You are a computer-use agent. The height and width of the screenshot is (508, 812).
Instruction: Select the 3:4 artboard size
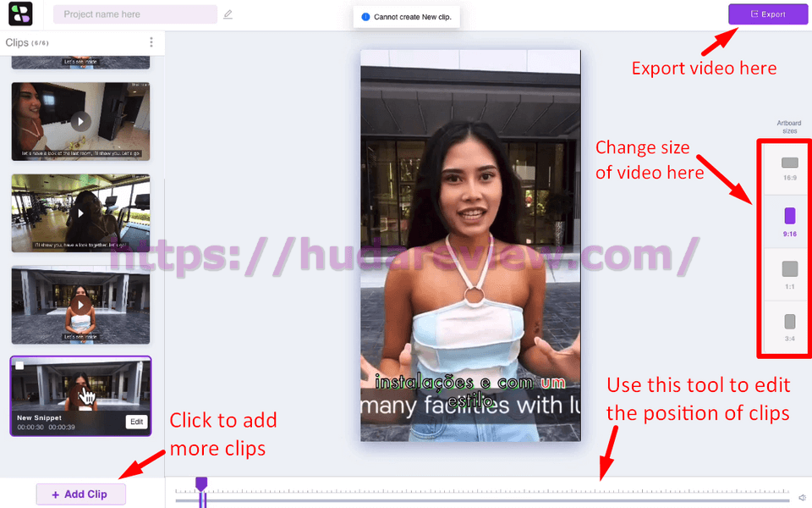click(789, 328)
